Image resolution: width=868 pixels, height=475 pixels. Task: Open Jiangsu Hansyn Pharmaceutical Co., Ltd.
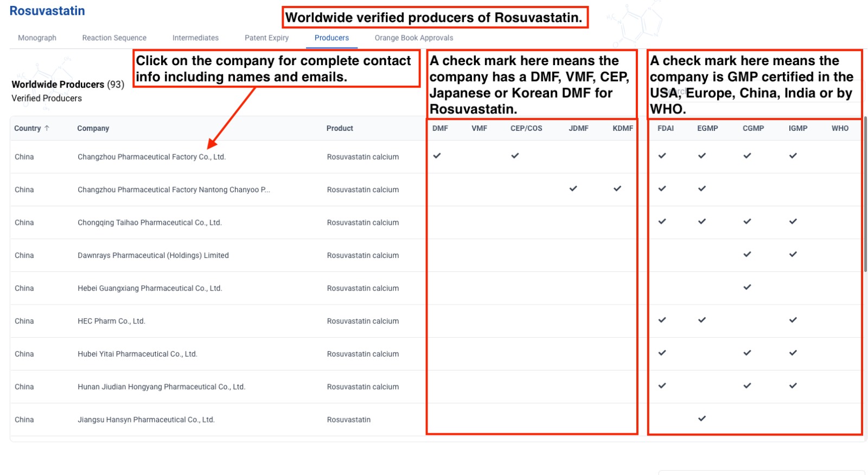coord(146,420)
